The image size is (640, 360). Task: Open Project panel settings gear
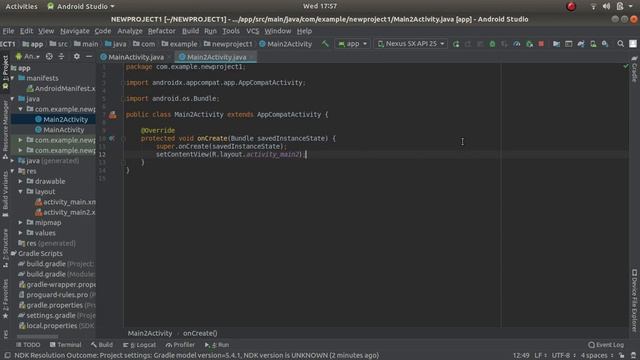tap(76, 57)
